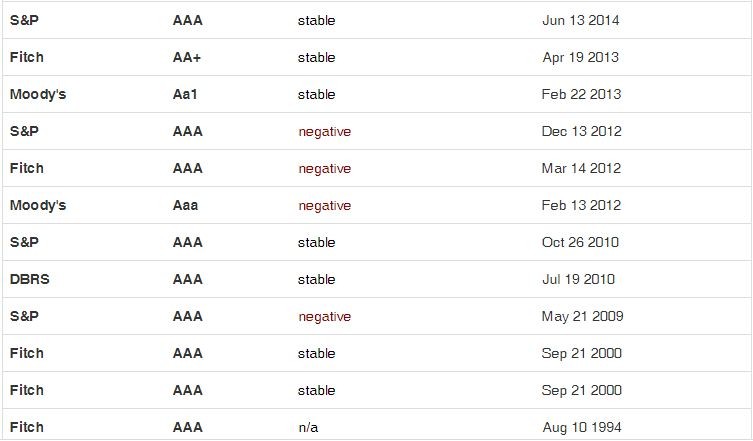Screen dimensions: 753x441
Task: Click the Aa1 rating text
Action: 186,94
